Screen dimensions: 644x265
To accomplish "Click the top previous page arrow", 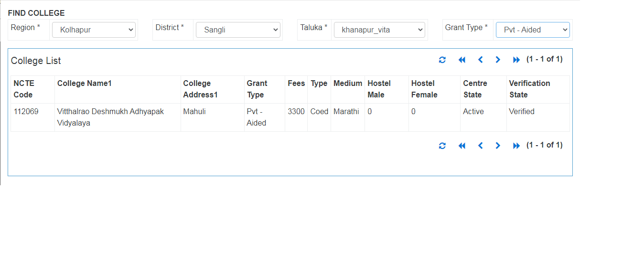I will coord(481,60).
